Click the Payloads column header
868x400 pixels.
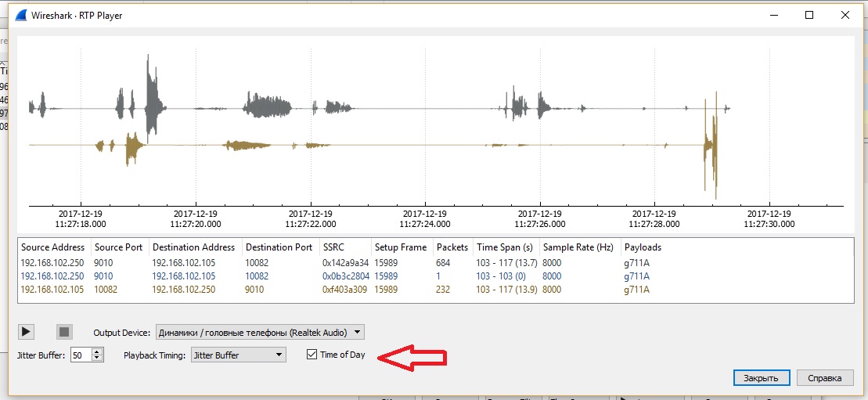(643, 247)
